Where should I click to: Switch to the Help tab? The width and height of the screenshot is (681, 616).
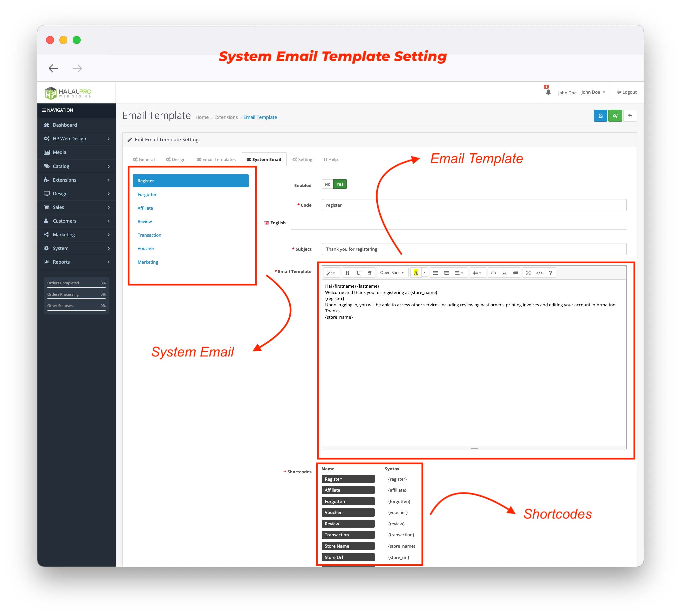[x=331, y=160]
